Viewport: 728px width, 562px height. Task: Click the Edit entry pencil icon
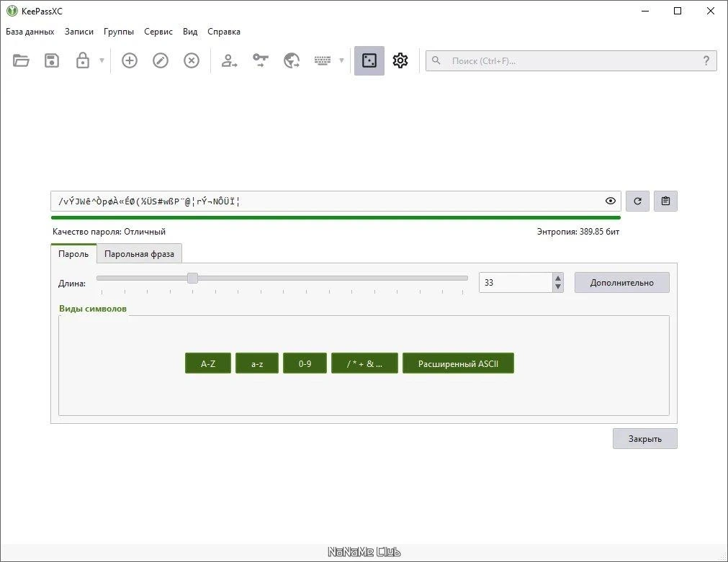[x=161, y=60]
